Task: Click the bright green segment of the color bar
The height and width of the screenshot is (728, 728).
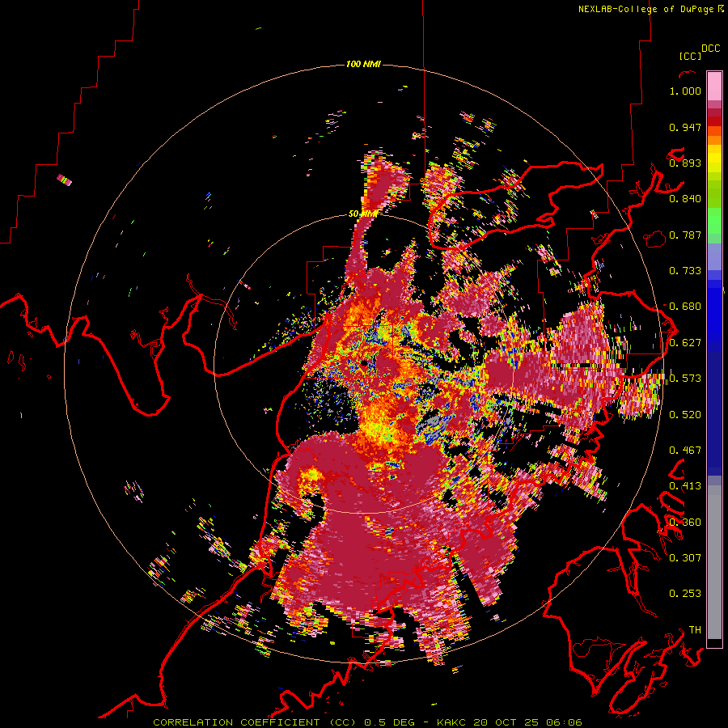Action: [714, 221]
